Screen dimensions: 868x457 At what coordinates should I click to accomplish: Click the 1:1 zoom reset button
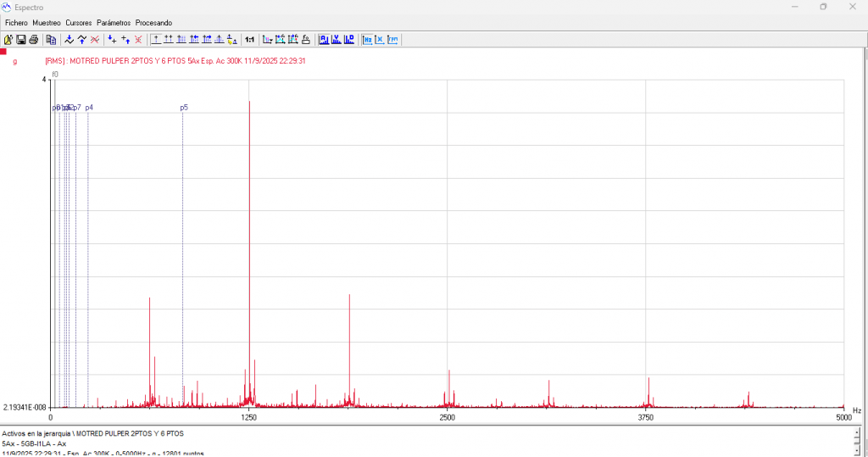tap(249, 39)
